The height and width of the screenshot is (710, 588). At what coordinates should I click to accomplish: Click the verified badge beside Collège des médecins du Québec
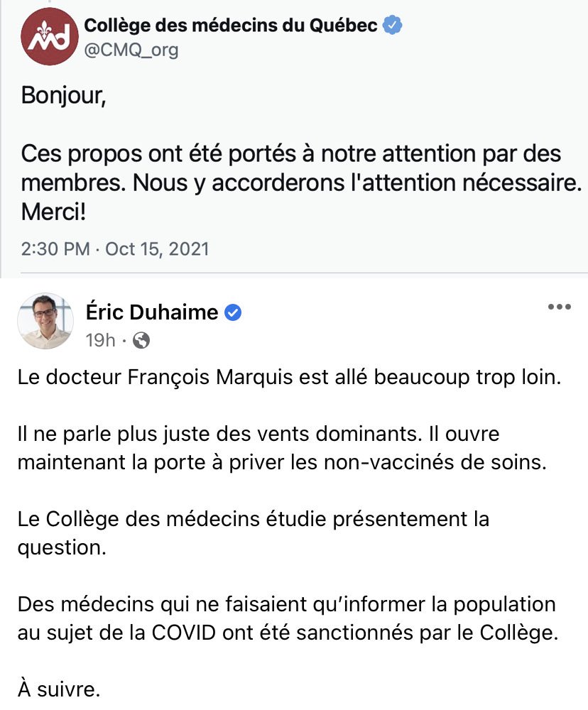tap(392, 25)
